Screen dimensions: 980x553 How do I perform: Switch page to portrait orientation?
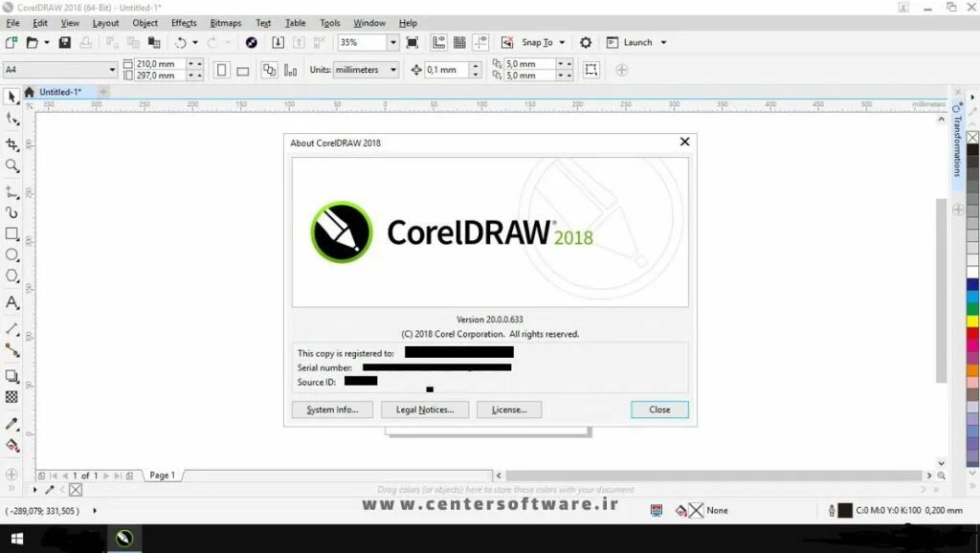pos(221,70)
